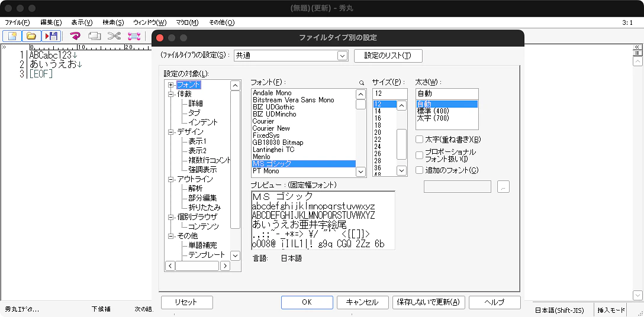Screen dimensions: 644x317
Task: Click the font search magnifier icon
Action: coord(362,82)
